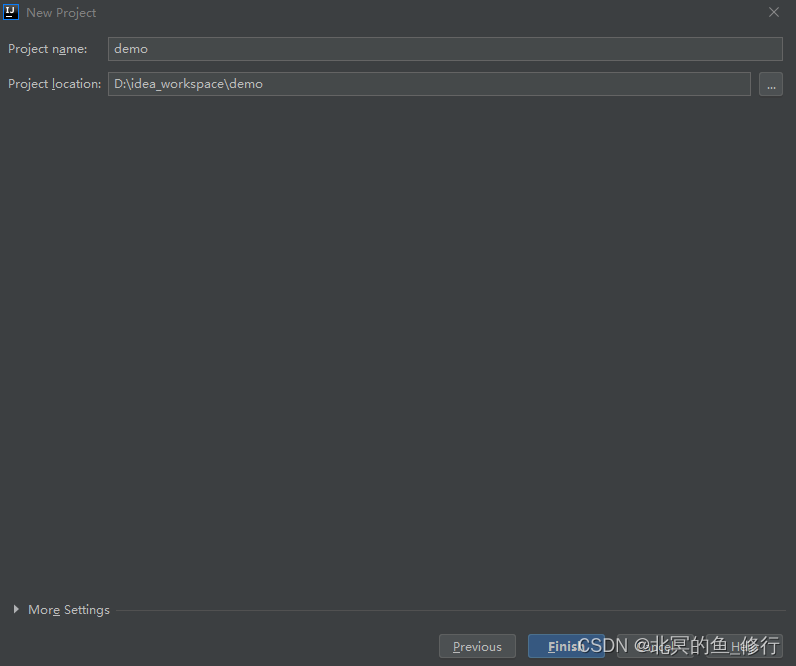Click Finish to create the project
The width and height of the screenshot is (796, 666).
[x=566, y=646]
